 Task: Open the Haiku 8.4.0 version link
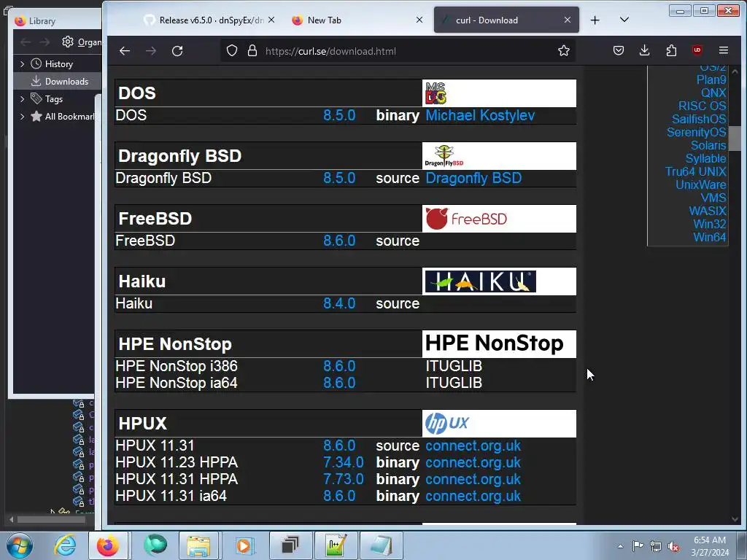(x=339, y=304)
